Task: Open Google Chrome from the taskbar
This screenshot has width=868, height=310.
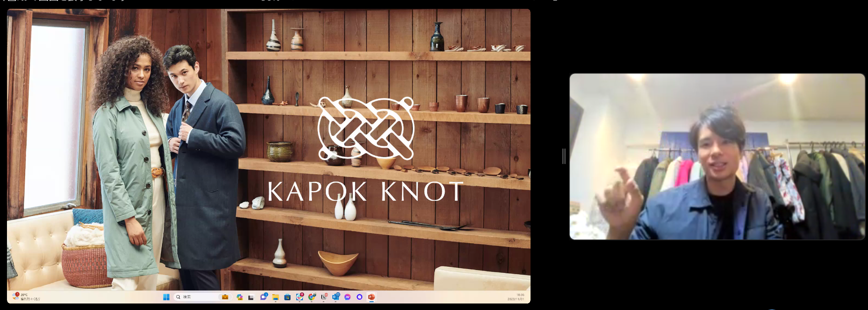Action: coord(311,297)
